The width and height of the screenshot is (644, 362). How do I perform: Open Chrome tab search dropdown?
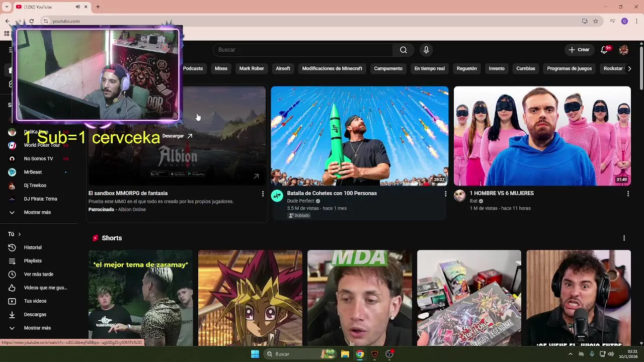[x=6, y=7]
